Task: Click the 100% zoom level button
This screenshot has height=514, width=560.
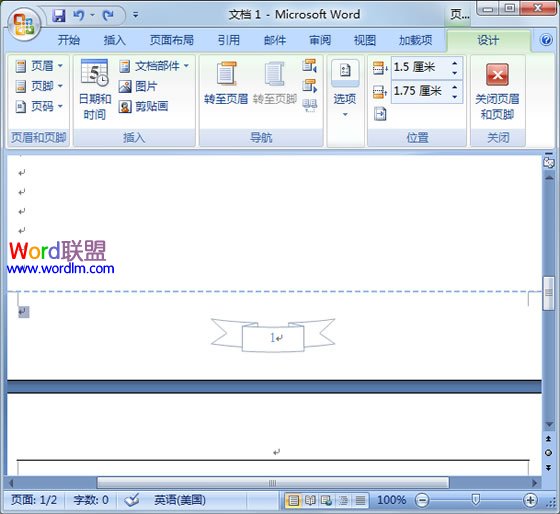Action: click(x=391, y=500)
